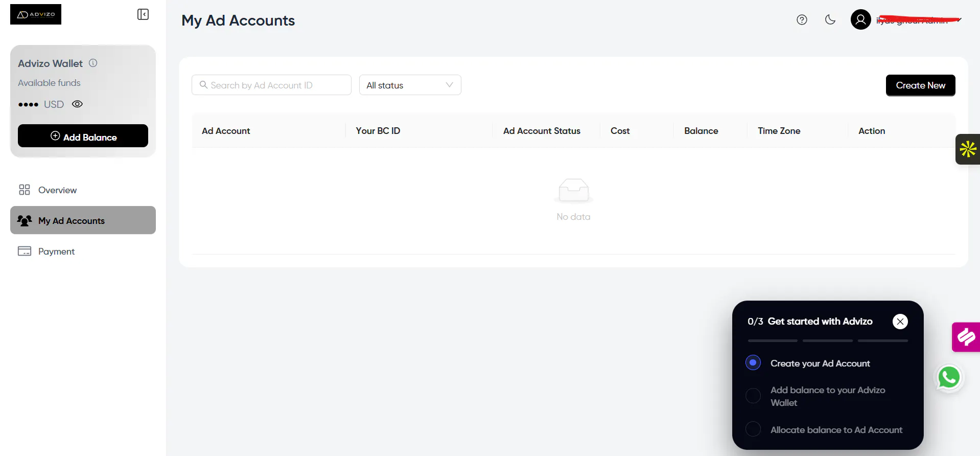Click the No data empty inbox icon
Viewport: 980px width, 456px height.
tap(573, 191)
